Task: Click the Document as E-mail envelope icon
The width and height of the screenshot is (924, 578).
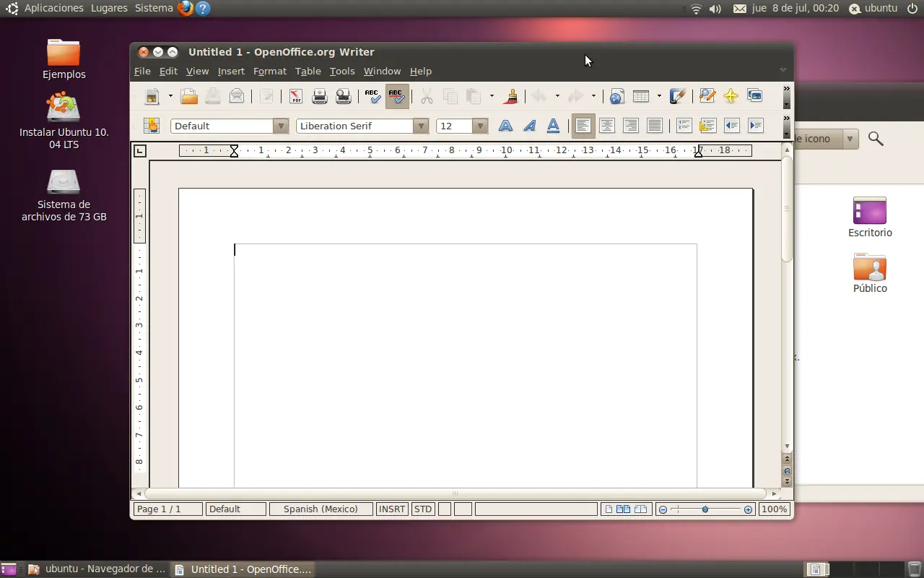Action: click(x=236, y=96)
